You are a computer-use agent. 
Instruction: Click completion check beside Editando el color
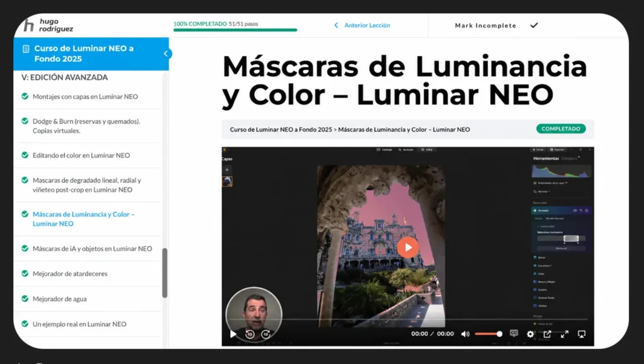pos(25,155)
